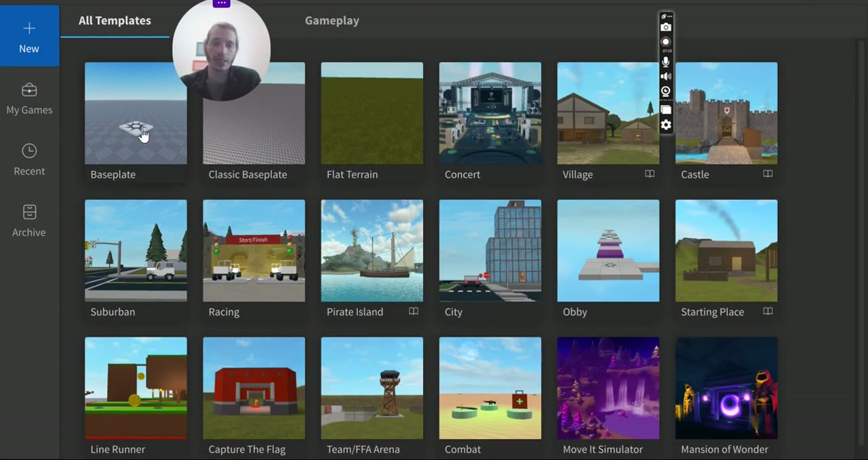Select the Obby template thumbnail
This screenshot has width=868, height=460.
(x=608, y=250)
